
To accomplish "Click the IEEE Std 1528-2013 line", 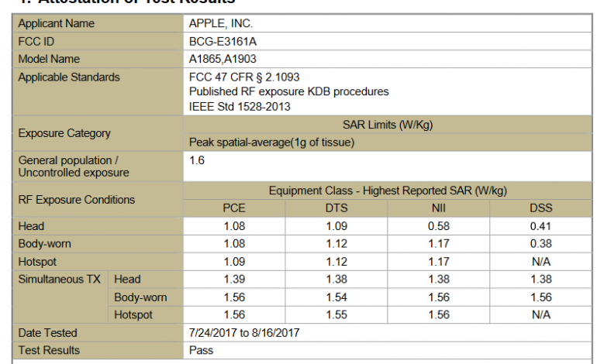I will (x=240, y=106).
